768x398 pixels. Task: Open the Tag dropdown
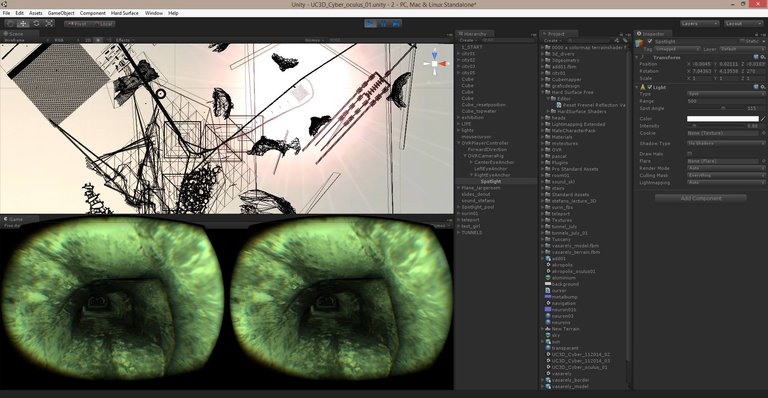pyautogui.click(x=678, y=49)
